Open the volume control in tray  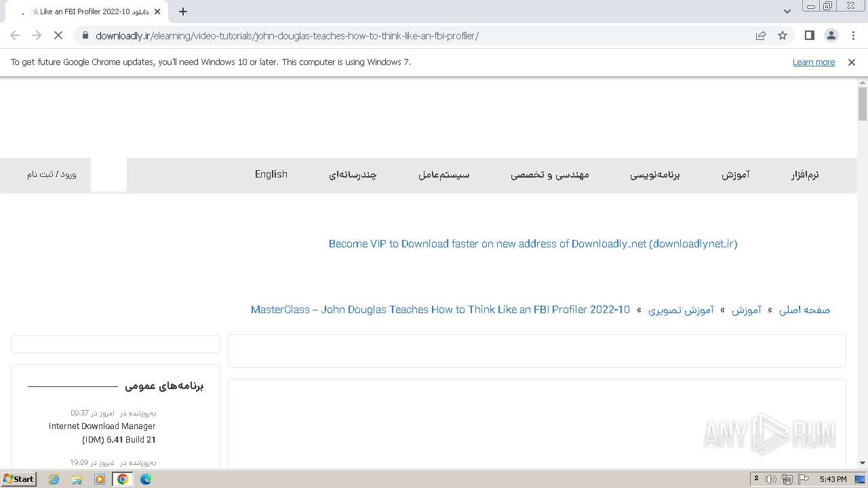(x=771, y=479)
